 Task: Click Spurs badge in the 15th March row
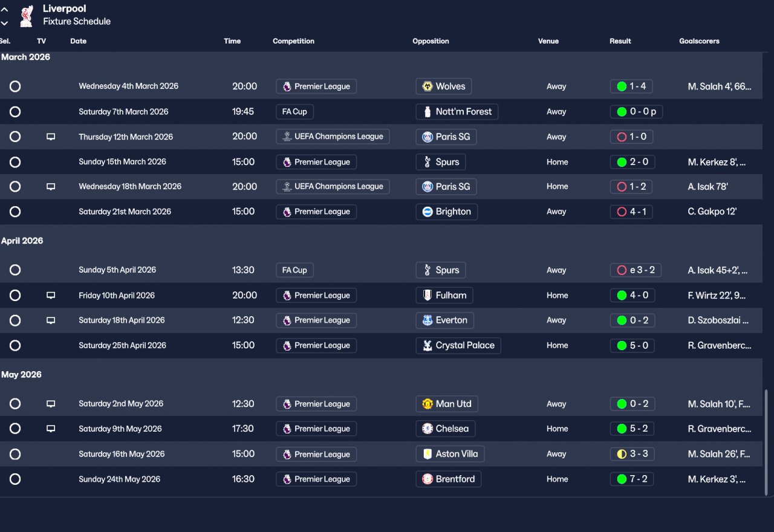pyautogui.click(x=428, y=162)
